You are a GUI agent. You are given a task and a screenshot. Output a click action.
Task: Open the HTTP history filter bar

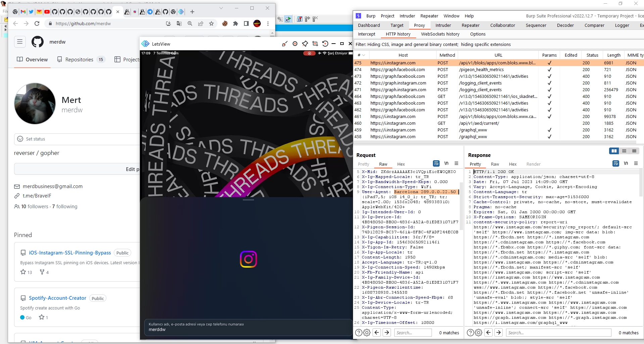tap(499, 44)
